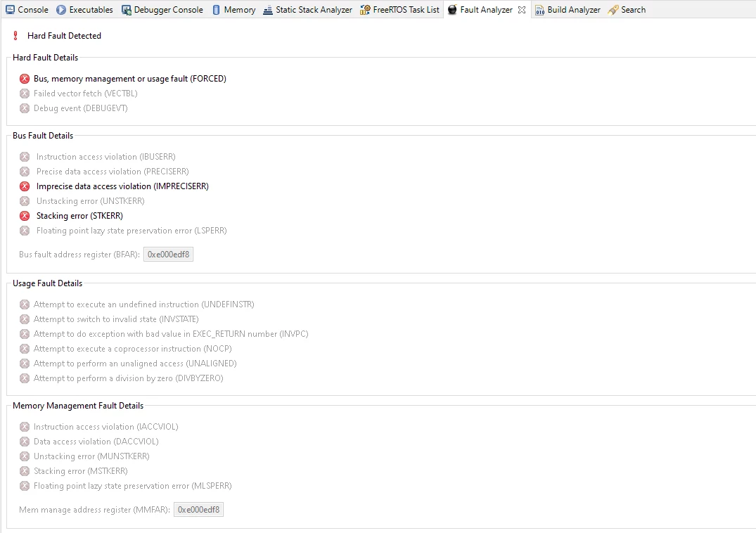
Task: Switch to the Memory tab
Action: 234,10
